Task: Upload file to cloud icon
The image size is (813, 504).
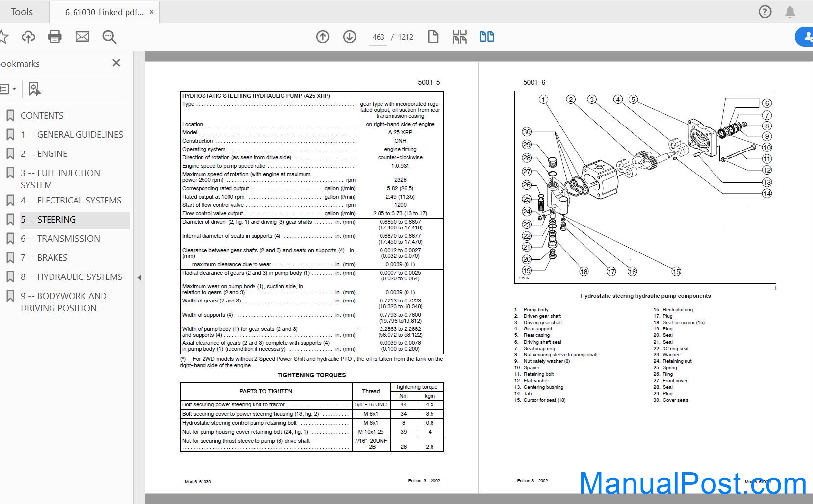Action: [28, 37]
